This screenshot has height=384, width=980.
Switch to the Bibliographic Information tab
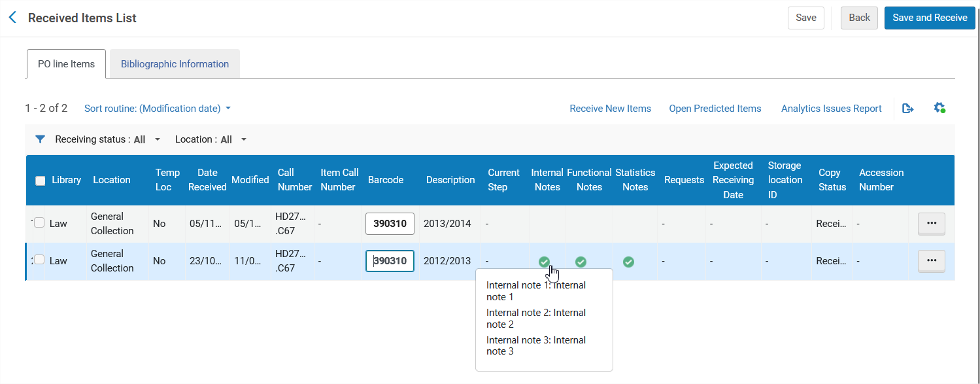coord(175,64)
